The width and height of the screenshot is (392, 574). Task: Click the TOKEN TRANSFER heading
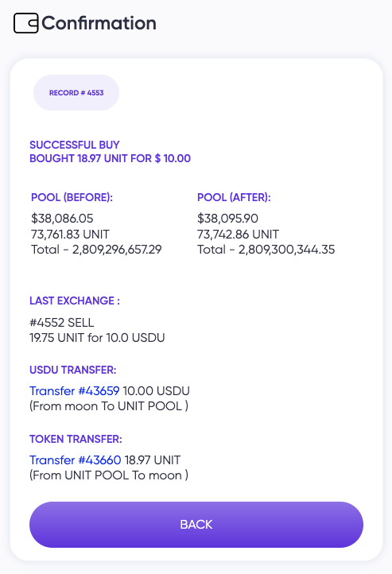(76, 439)
